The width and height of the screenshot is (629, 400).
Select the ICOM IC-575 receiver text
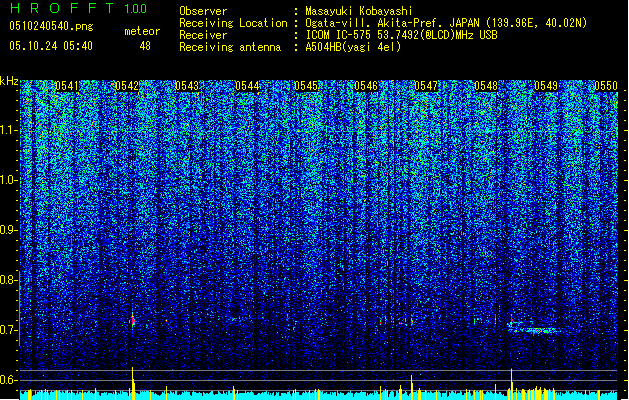[x=401, y=35]
